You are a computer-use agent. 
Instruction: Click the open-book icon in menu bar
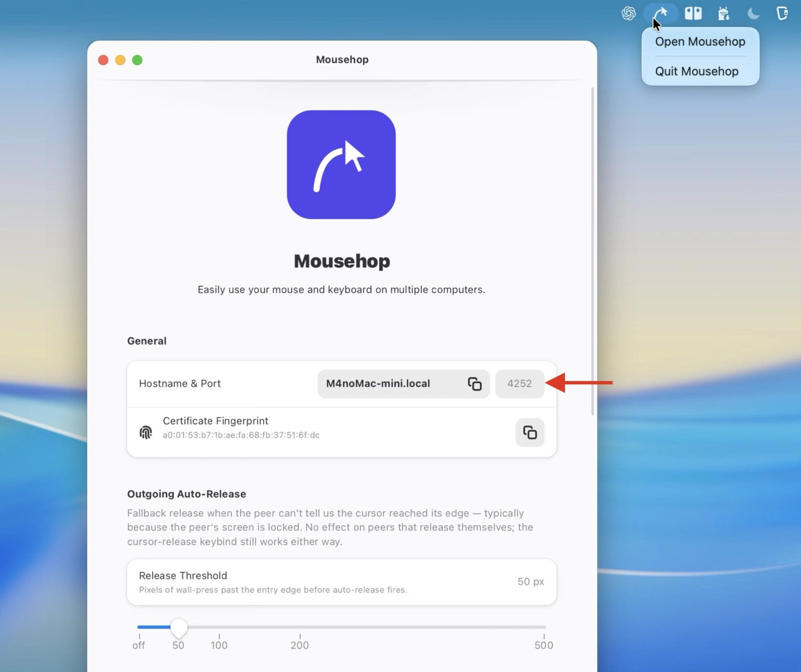point(693,13)
